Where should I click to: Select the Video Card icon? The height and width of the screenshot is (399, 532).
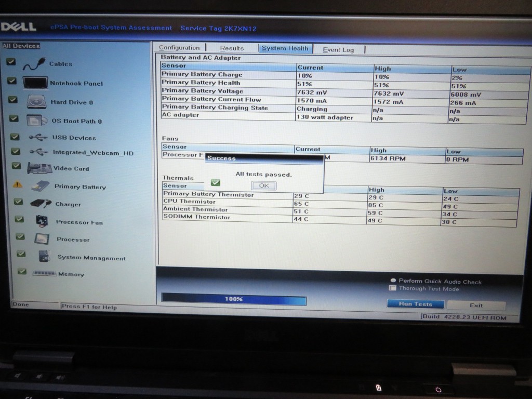[x=39, y=168]
